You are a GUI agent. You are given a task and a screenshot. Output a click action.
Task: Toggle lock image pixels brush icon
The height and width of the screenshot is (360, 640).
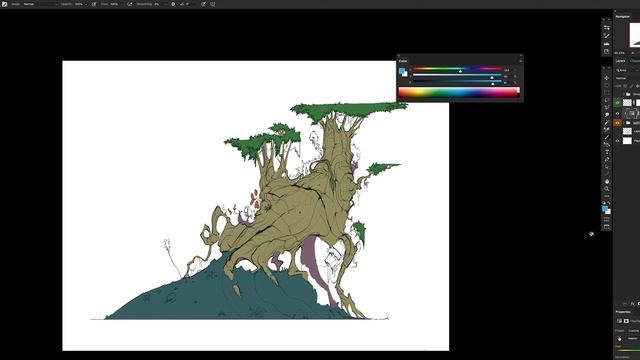631,86
